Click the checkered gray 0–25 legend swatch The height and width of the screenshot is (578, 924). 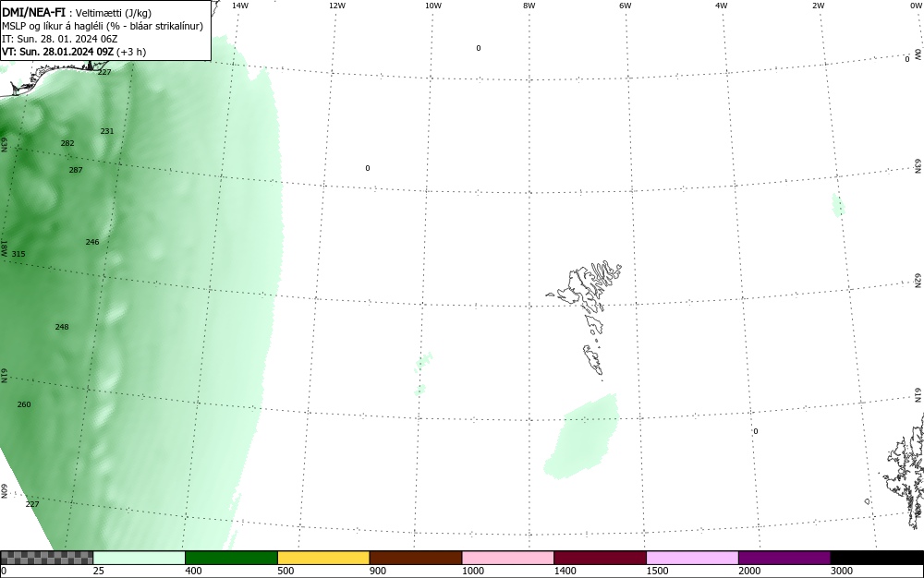tap(46, 558)
